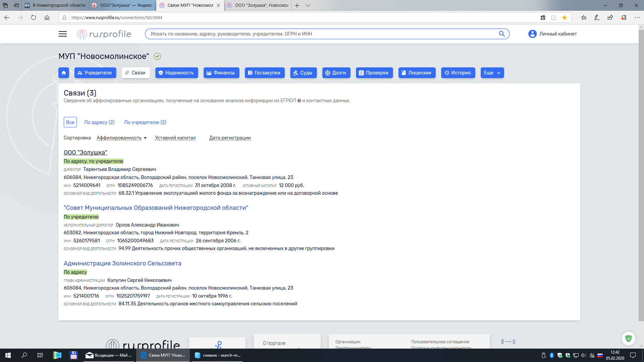Refresh the page in the browser

coord(34,17)
